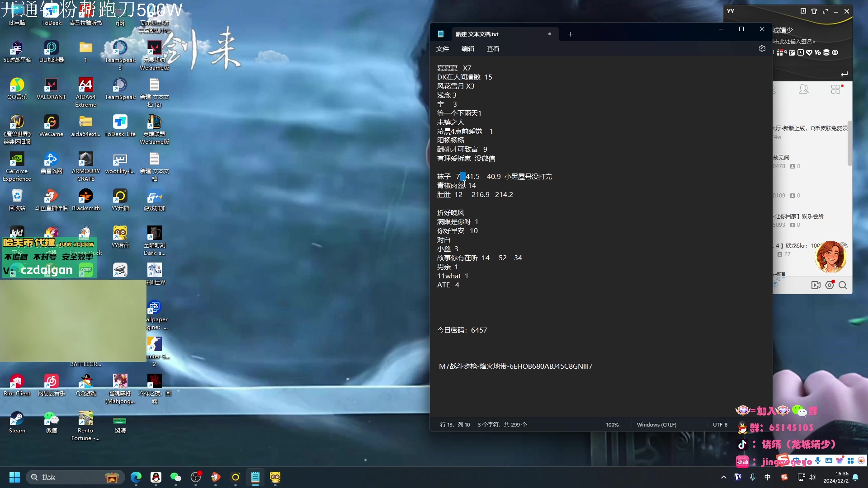868x488 pixels.
Task: Click search bar in Windows taskbar
Action: [x=64, y=477]
